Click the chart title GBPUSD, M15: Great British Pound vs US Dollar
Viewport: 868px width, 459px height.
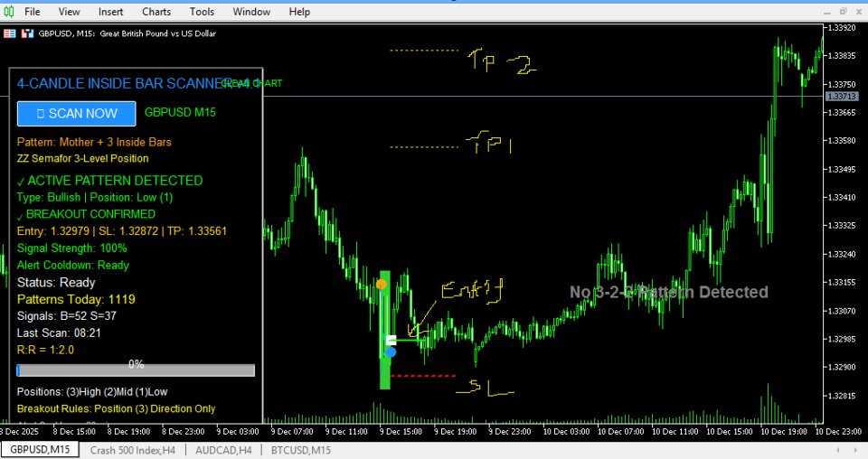pyautogui.click(x=127, y=33)
